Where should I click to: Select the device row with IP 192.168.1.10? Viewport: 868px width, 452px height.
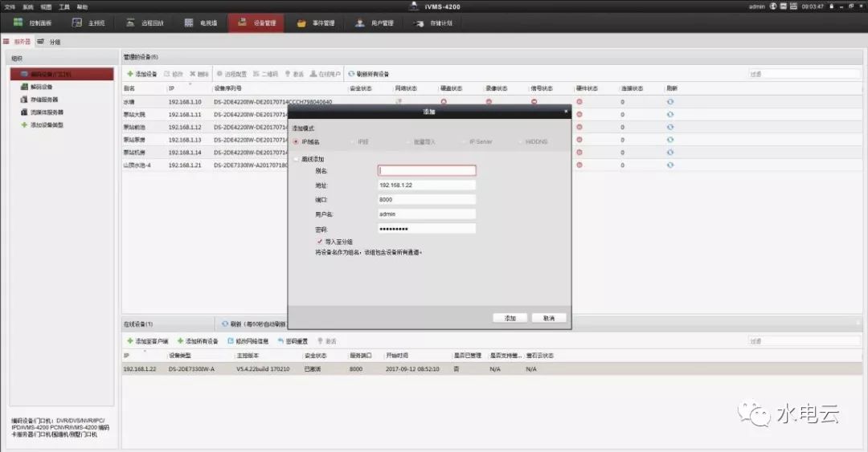[492, 102]
